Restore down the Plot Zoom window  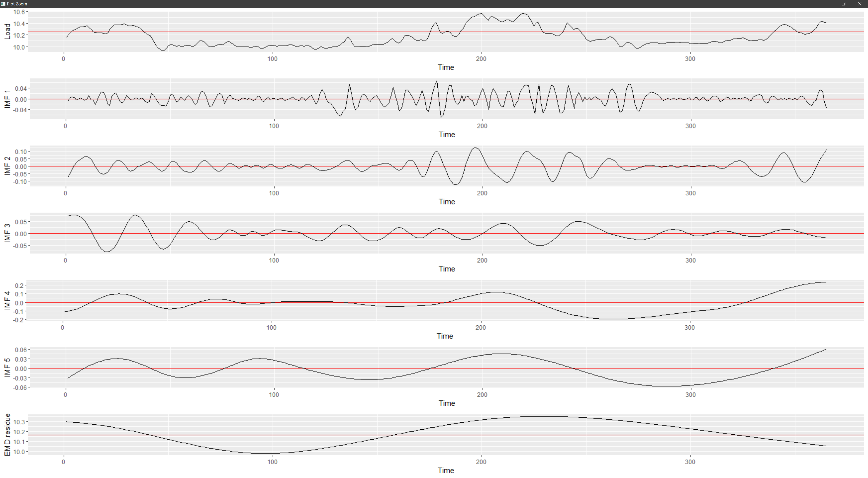(844, 4)
